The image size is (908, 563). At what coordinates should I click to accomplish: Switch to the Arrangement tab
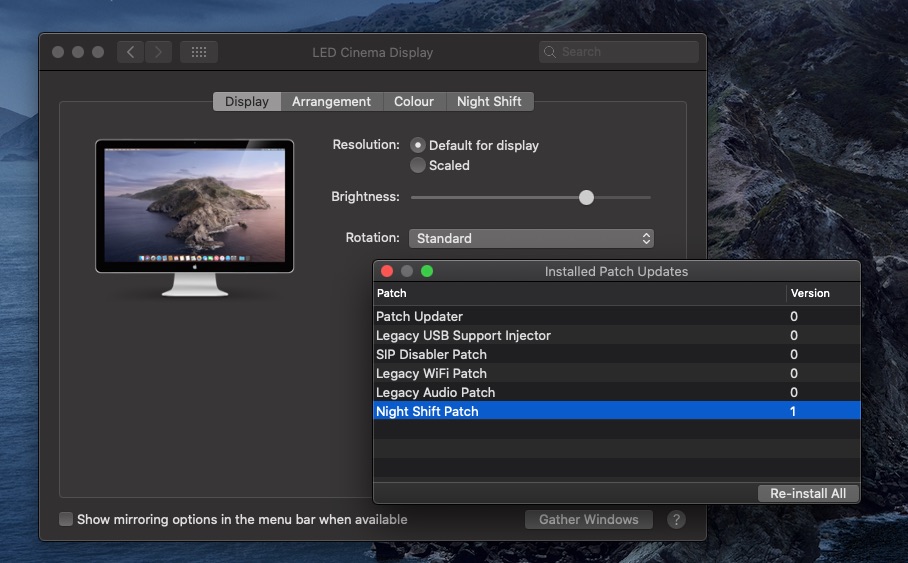pyautogui.click(x=331, y=101)
